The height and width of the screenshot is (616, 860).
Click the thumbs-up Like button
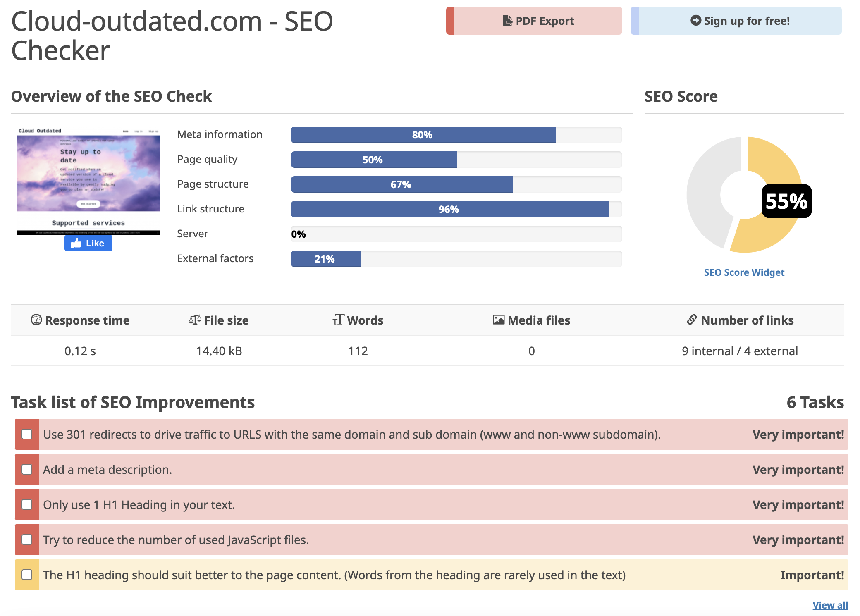tap(88, 243)
